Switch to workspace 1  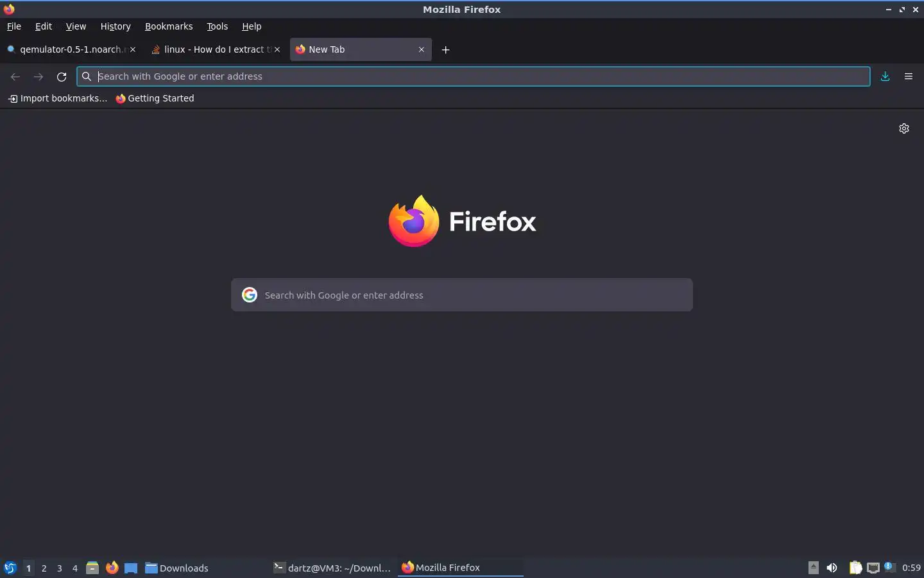[x=28, y=568]
